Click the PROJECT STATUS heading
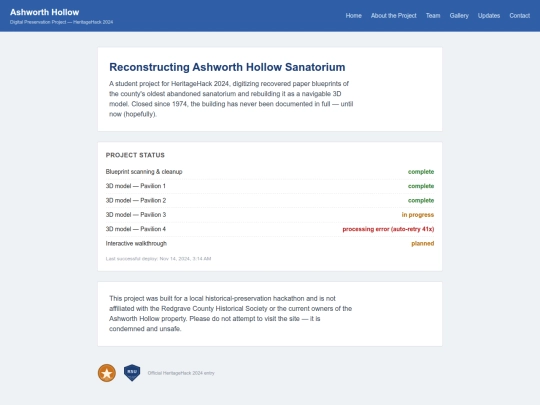The height and width of the screenshot is (405, 540). click(135, 155)
